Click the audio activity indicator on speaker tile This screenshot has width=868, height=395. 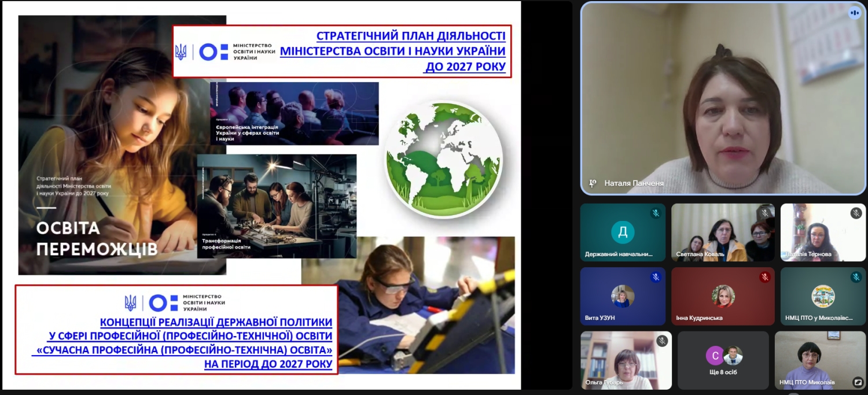[x=854, y=13]
